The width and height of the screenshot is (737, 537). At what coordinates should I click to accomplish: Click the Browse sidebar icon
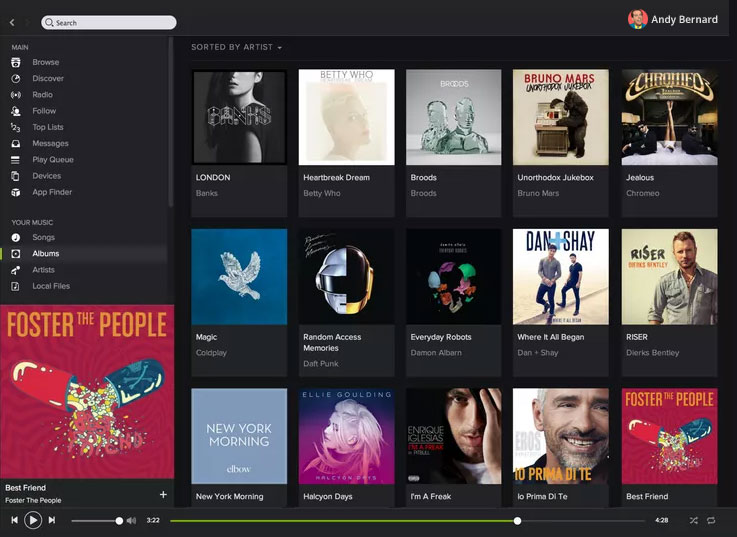click(16, 62)
